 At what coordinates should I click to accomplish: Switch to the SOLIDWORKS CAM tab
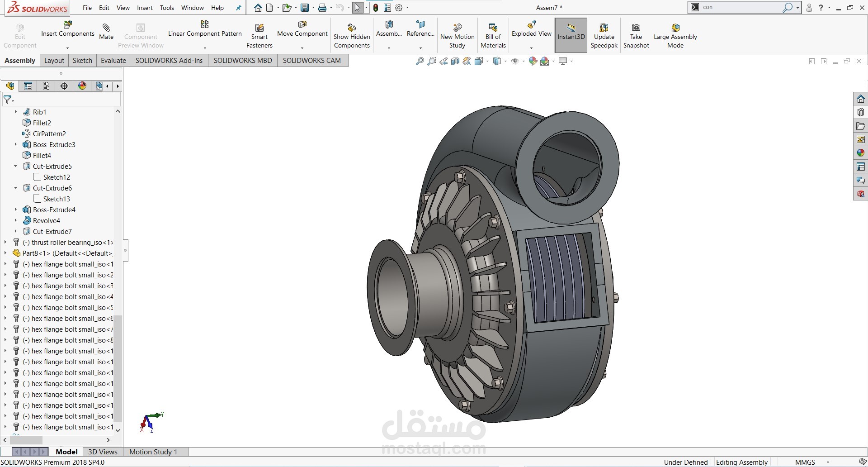tap(311, 60)
